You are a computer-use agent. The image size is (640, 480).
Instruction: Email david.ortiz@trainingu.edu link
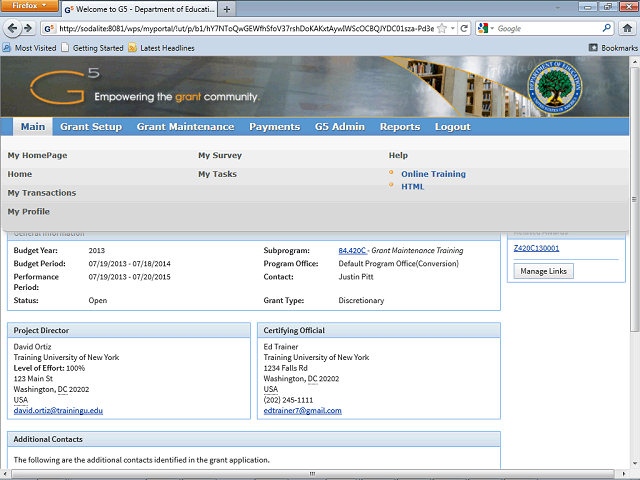point(58,411)
